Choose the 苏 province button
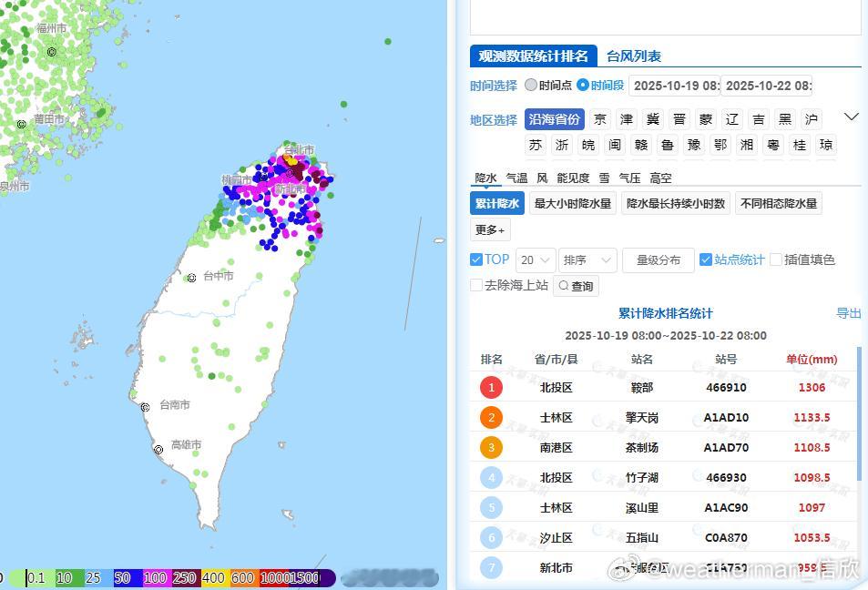Viewport: 868px width, 590px height. coord(536,145)
